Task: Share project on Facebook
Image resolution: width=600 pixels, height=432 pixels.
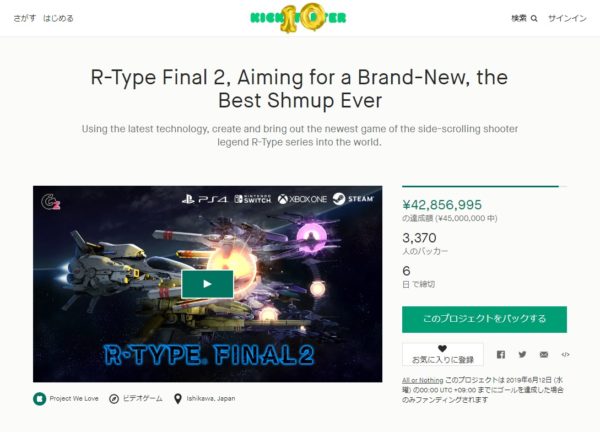Action: [501, 355]
